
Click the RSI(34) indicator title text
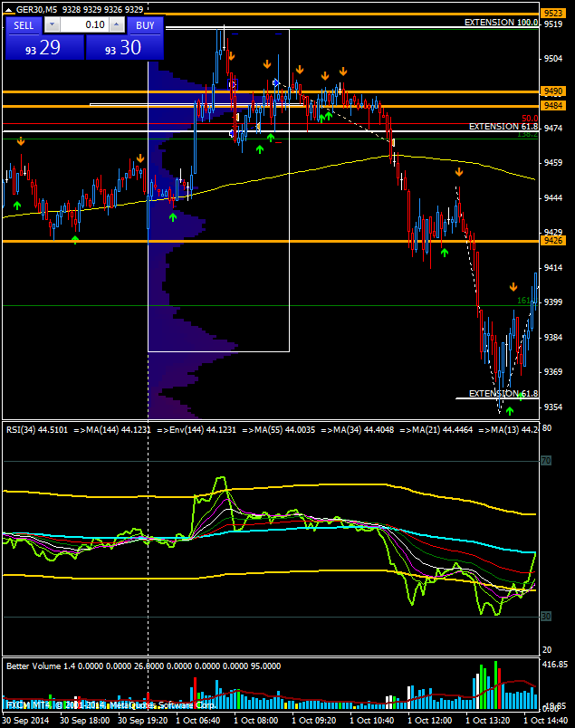[x=36, y=429]
